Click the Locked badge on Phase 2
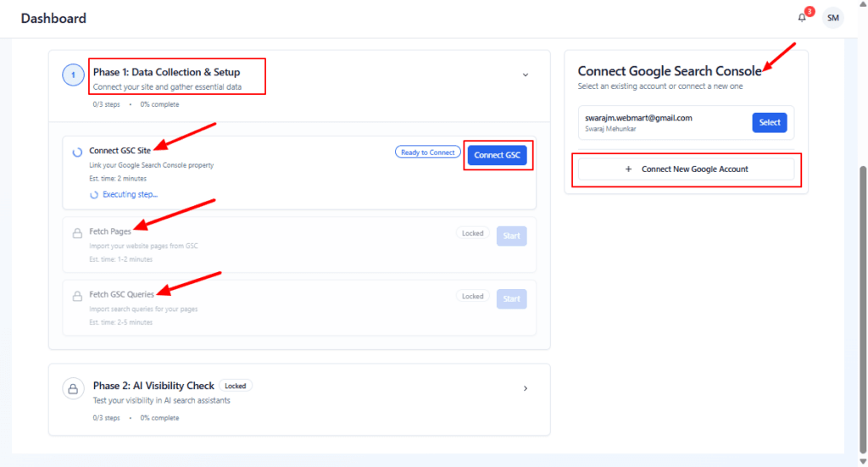This screenshot has width=868, height=467. pos(235,386)
